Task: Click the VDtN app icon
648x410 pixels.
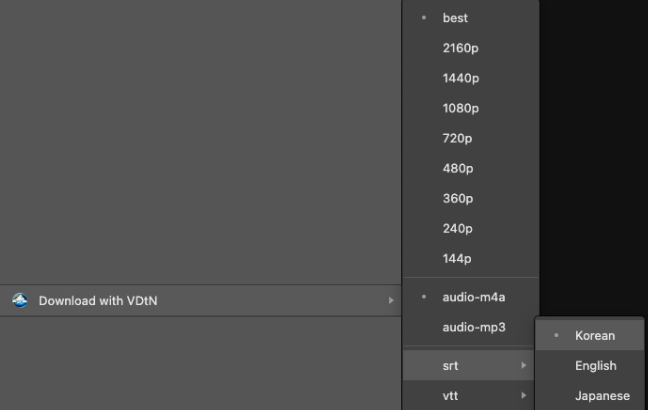Action: pyautogui.click(x=20, y=300)
